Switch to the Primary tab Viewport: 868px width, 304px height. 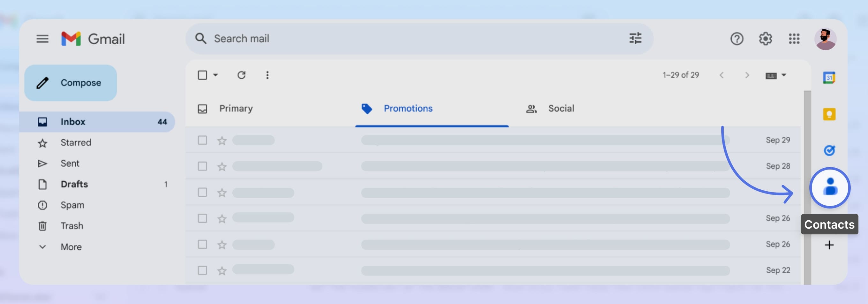click(x=236, y=108)
